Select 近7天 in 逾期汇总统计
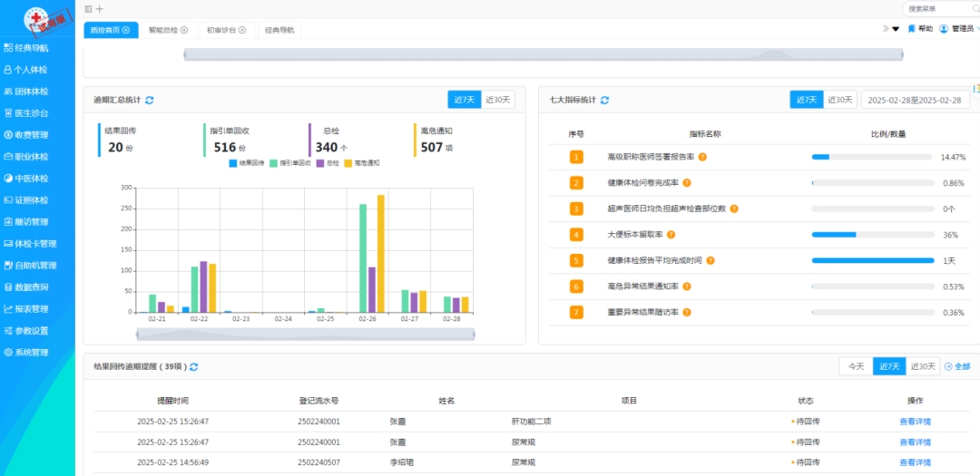980x476 pixels. coord(465,100)
